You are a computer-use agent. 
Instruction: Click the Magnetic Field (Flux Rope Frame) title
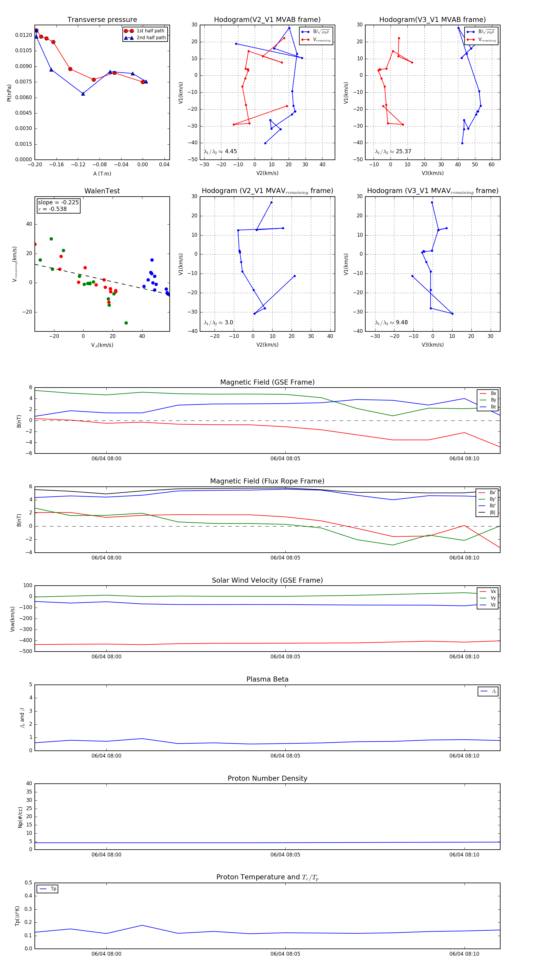point(267,481)
